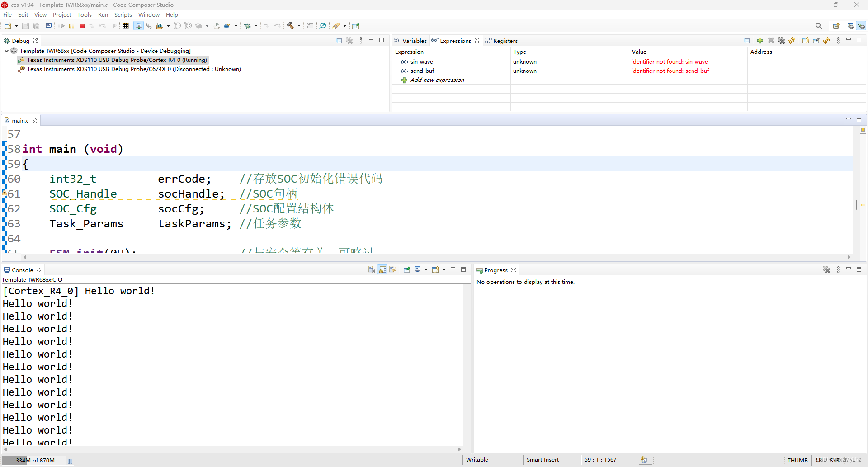Switch to the Variables tab
Image resolution: width=868 pixels, height=467 pixels.
pyautogui.click(x=410, y=41)
